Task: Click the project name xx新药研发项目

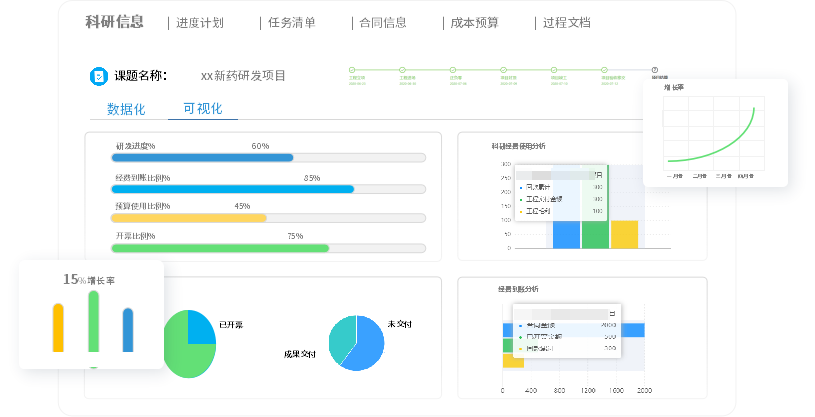Action: point(243,76)
